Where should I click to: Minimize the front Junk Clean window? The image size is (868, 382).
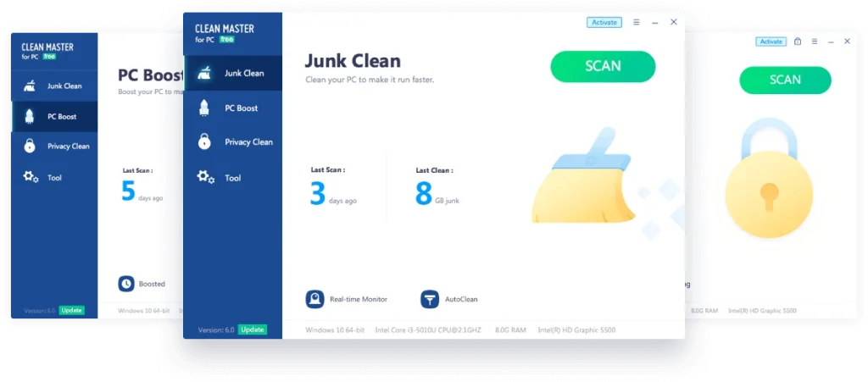click(x=655, y=23)
